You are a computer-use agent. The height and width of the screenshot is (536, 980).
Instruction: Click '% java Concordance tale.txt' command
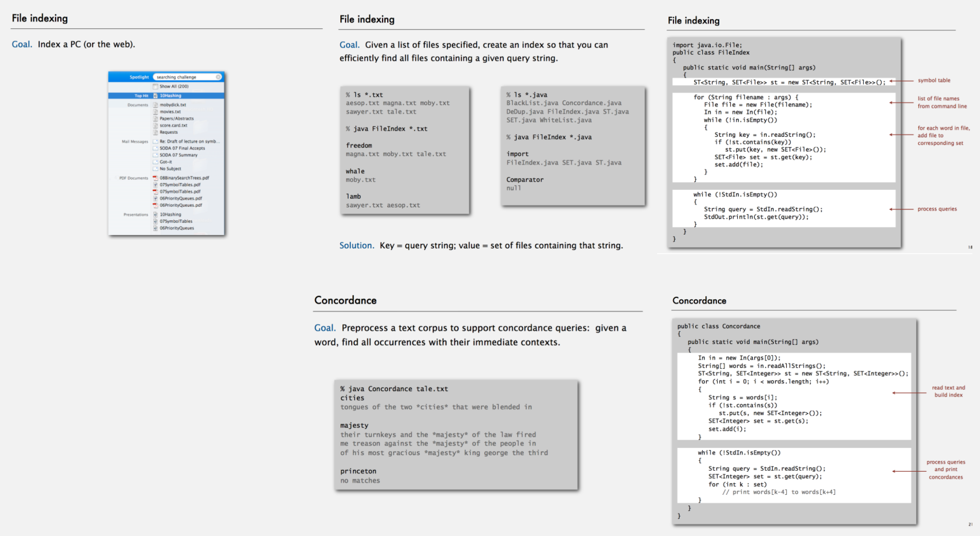click(x=394, y=389)
